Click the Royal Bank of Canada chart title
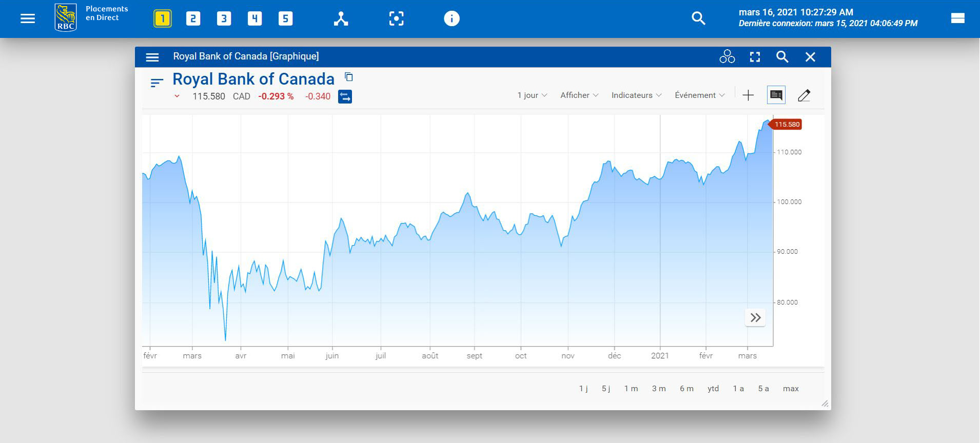 pos(253,79)
